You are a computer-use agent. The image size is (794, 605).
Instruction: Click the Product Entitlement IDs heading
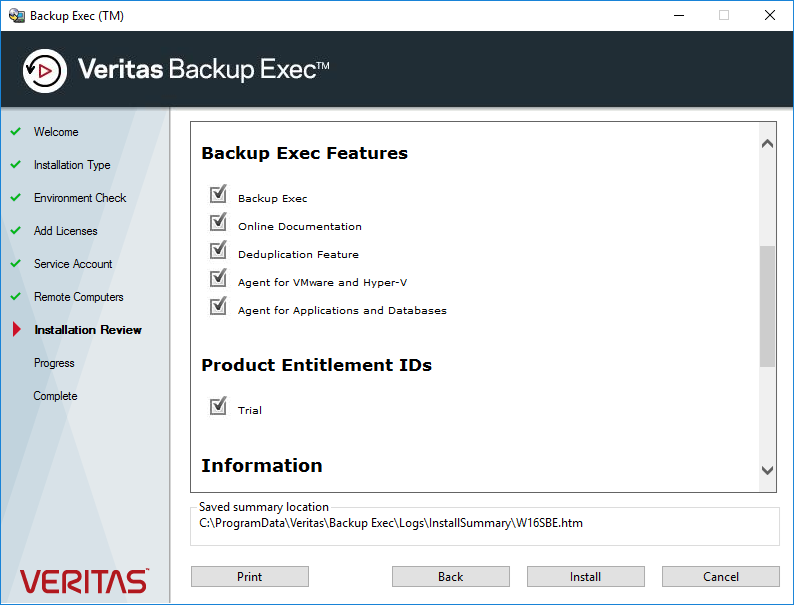click(x=316, y=365)
